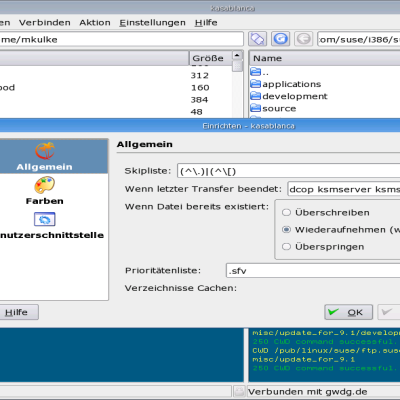The width and height of the screenshot is (400, 400).
Task: Select the Überspringen radio button
Action: coord(286,247)
